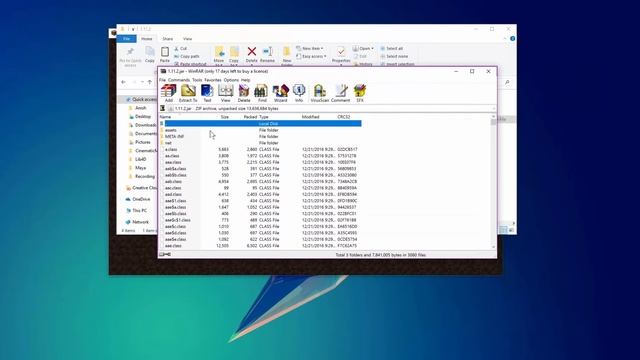Select the a.class file row
This screenshot has height=360, width=640.
(261, 149)
